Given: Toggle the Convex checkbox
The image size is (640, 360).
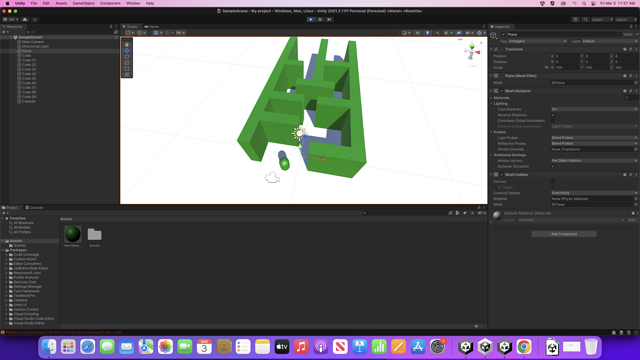Looking at the screenshot, I should tap(553, 182).
